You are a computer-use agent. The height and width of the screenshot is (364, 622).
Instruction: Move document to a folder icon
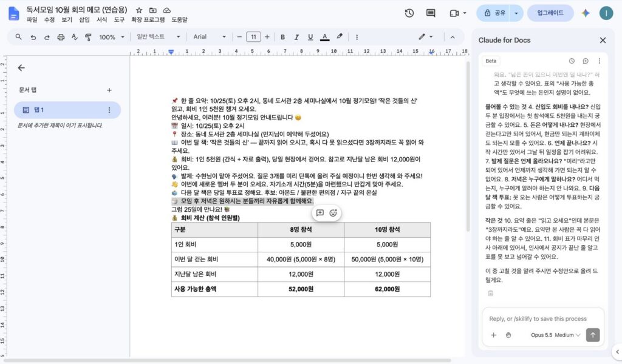click(152, 10)
